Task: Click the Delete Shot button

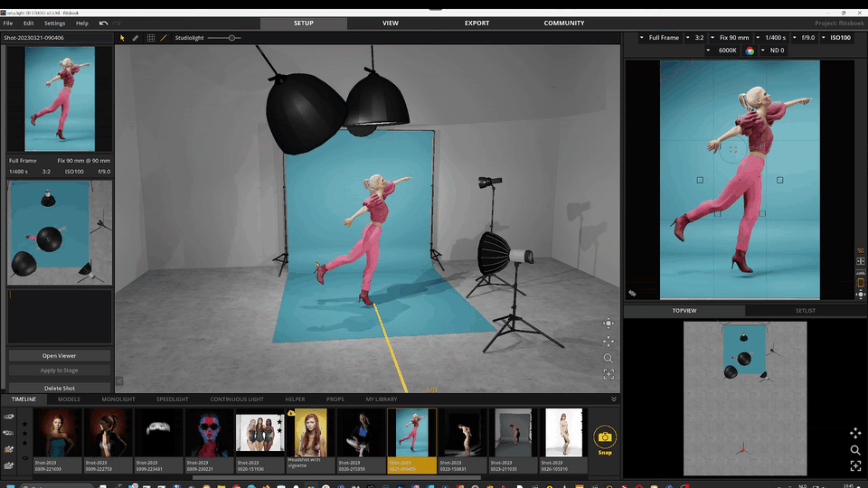Action: pyautogui.click(x=60, y=388)
